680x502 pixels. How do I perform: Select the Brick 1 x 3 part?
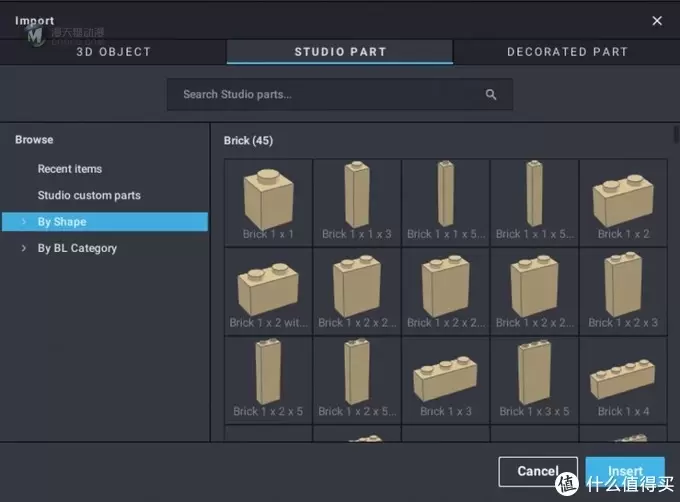click(x=446, y=380)
